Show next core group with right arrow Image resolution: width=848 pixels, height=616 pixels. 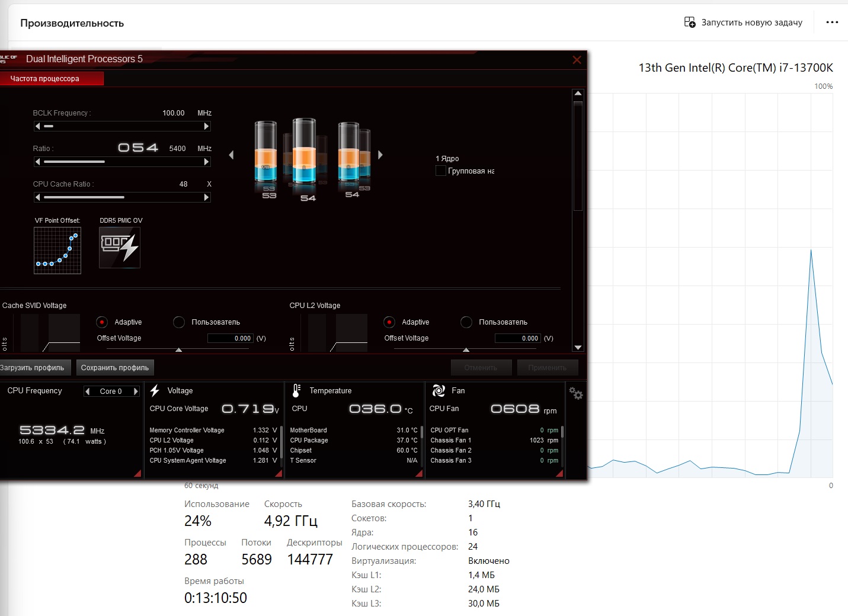[x=380, y=155]
